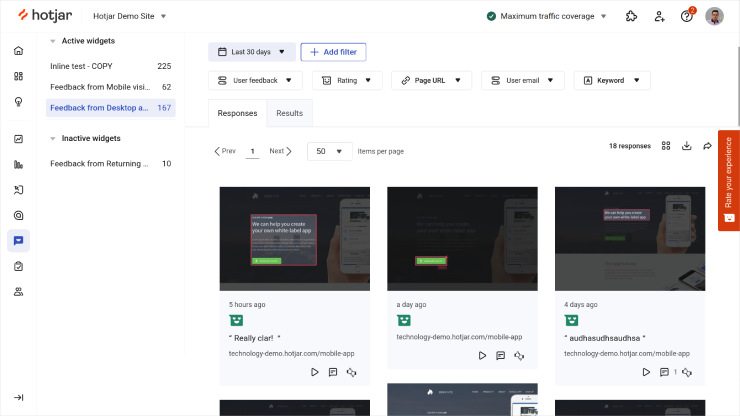Viewport: 740px width, 416px height.
Task: Open items per page dropdown showing 50
Action: coord(329,151)
